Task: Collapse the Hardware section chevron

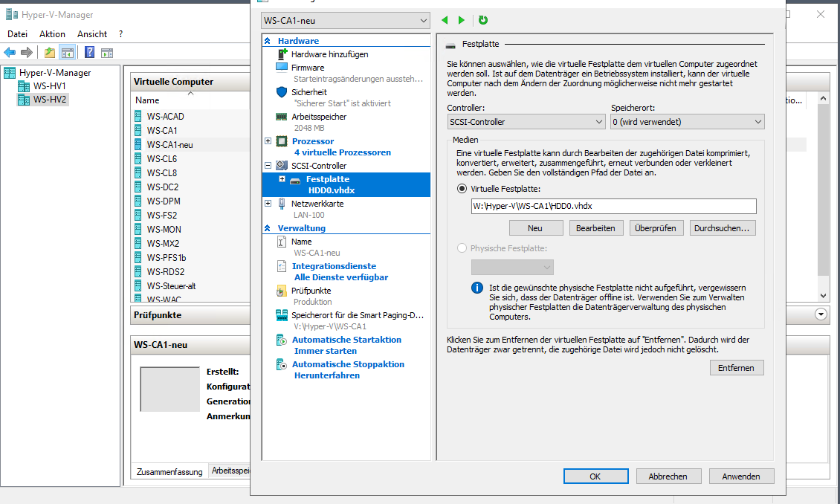Action: (x=268, y=41)
